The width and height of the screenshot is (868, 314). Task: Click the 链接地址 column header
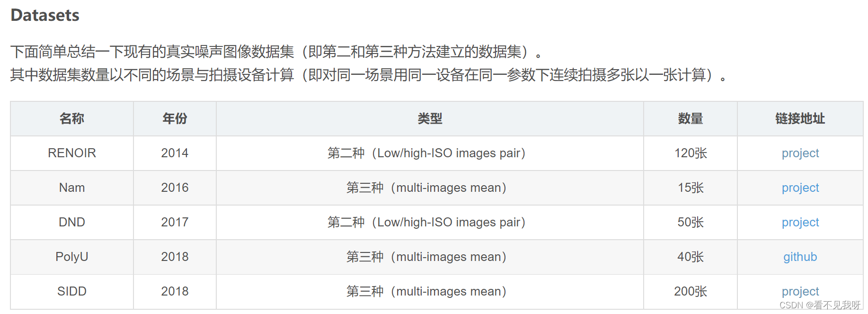coord(800,118)
